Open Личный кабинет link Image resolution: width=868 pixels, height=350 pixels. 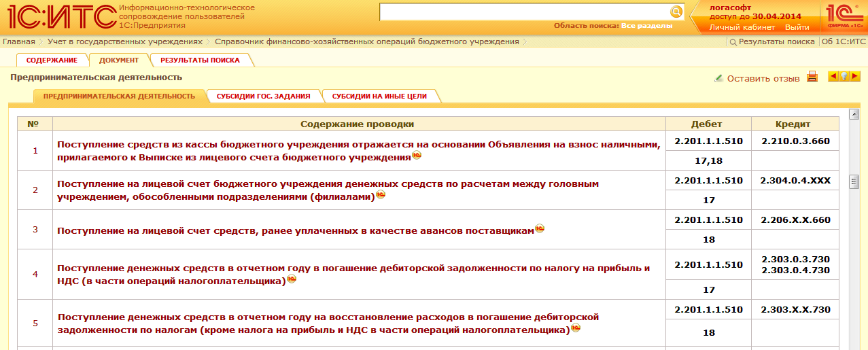[742, 27]
